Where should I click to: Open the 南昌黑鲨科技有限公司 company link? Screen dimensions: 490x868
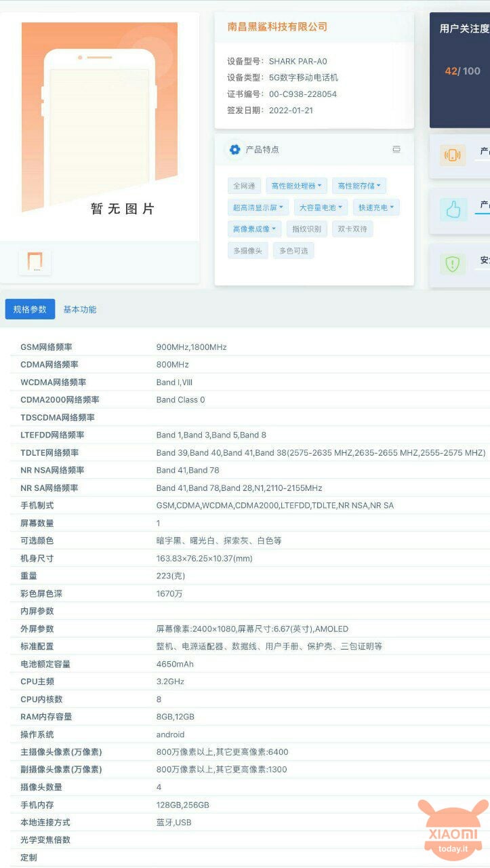tap(277, 27)
